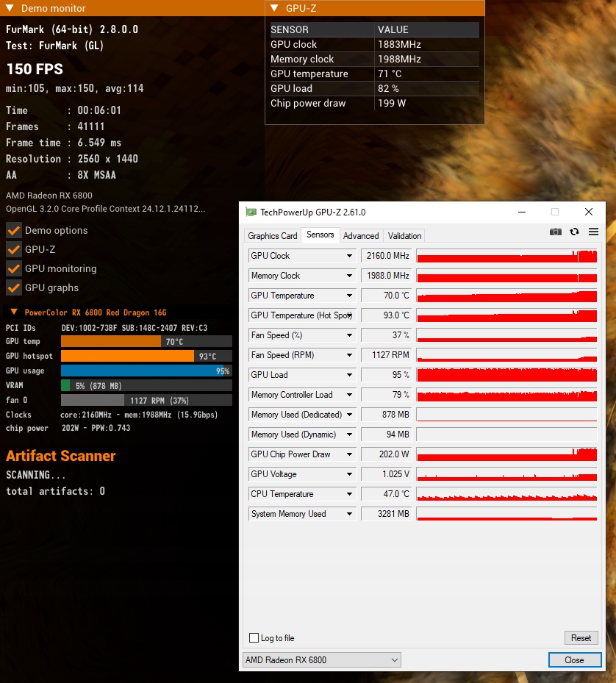Click the PCI IDs DEV:1002-73BF line
The height and width of the screenshot is (683, 616).
coord(107,328)
